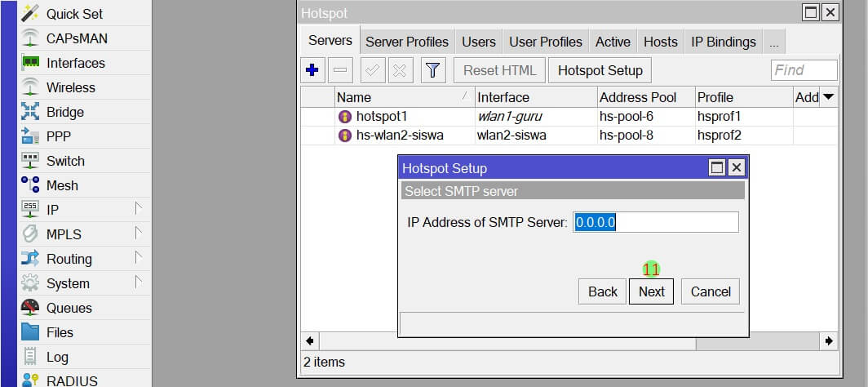Click the enable checkmark toolbar button
This screenshot has height=387, width=868.
point(373,70)
